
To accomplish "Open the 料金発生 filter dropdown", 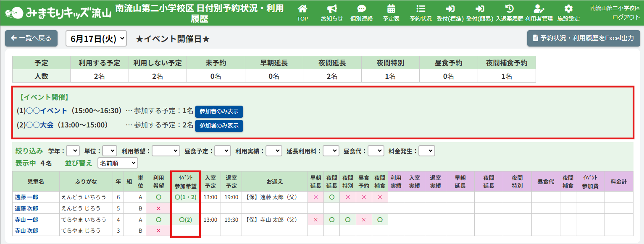I will 426,151.
